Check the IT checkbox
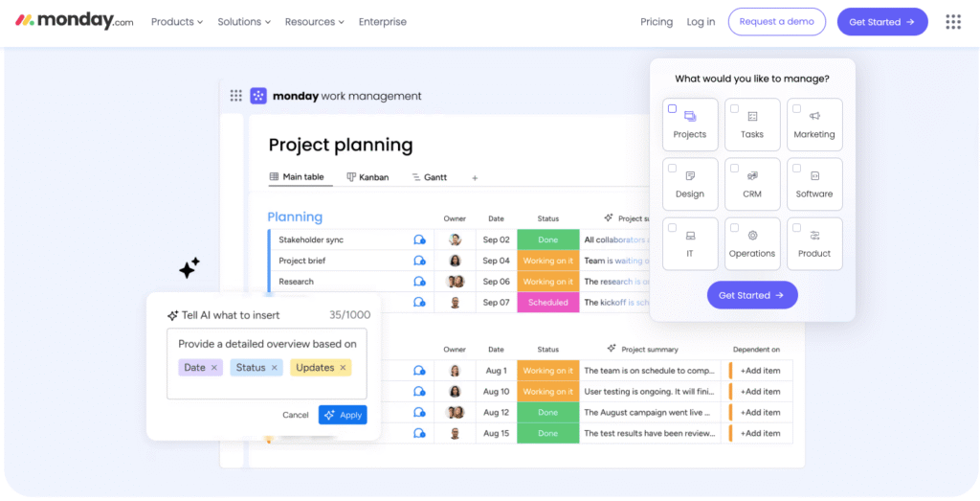Screen dimensions: 980x501 coord(672,228)
